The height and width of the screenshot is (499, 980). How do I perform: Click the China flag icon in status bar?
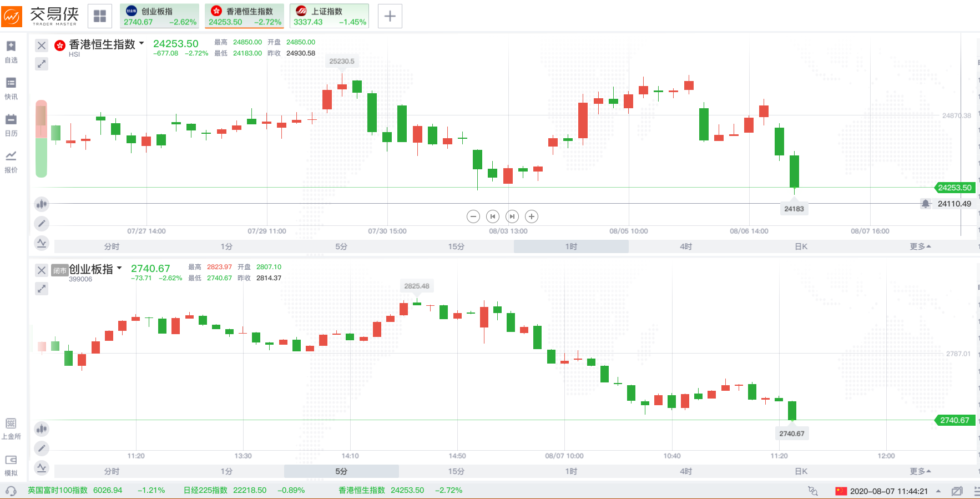point(841,491)
